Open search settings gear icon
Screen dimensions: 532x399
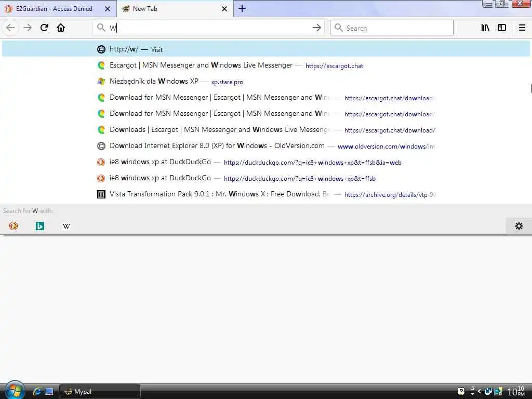coord(519,226)
